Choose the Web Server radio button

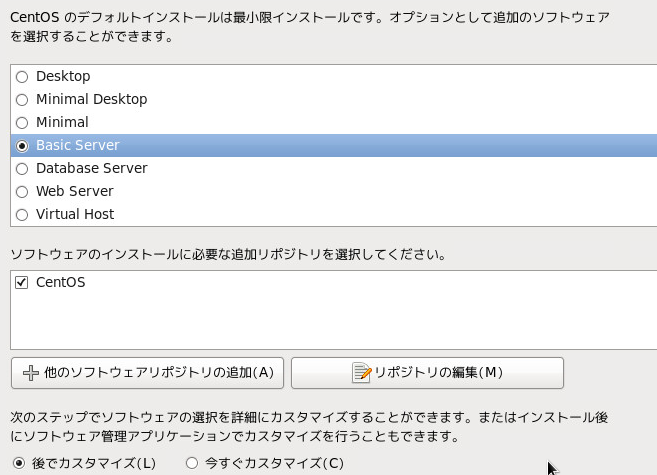22,192
